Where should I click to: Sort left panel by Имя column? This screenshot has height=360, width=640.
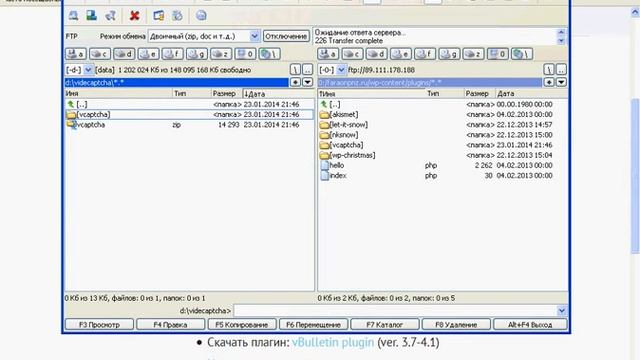118,93
